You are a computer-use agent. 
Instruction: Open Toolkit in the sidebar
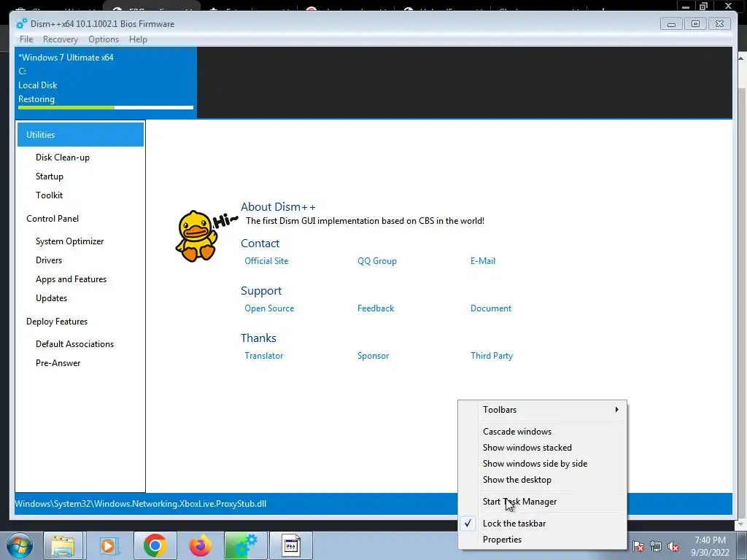pyautogui.click(x=49, y=195)
